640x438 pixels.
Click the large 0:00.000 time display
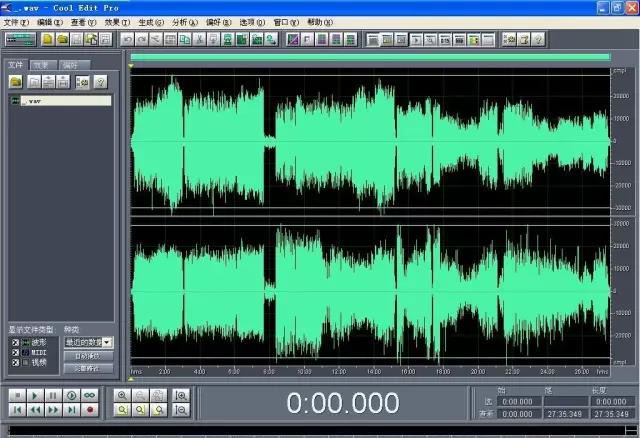(x=342, y=403)
